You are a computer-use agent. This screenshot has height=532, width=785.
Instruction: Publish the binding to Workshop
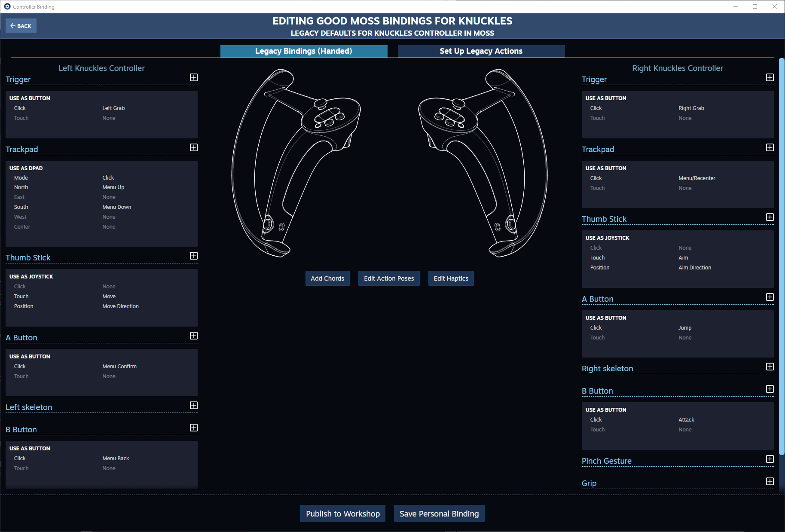point(343,514)
